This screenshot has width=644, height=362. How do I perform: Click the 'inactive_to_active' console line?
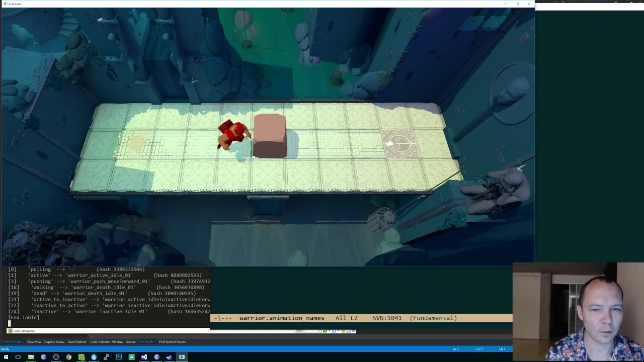pos(109,305)
